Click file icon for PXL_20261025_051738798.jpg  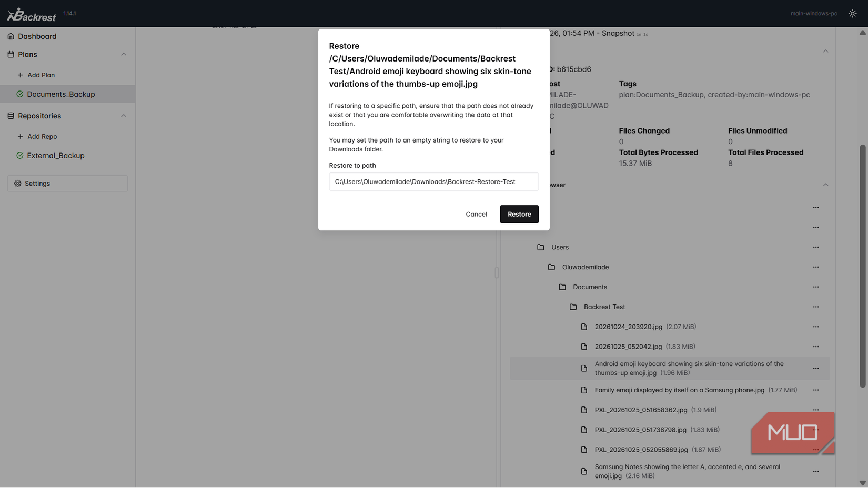[x=584, y=430]
